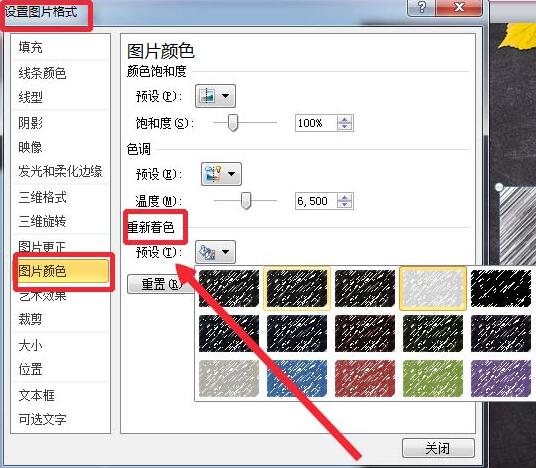Image resolution: width=536 pixels, height=468 pixels.
Task: Go to the 线型 category
Action: (31, 97)
